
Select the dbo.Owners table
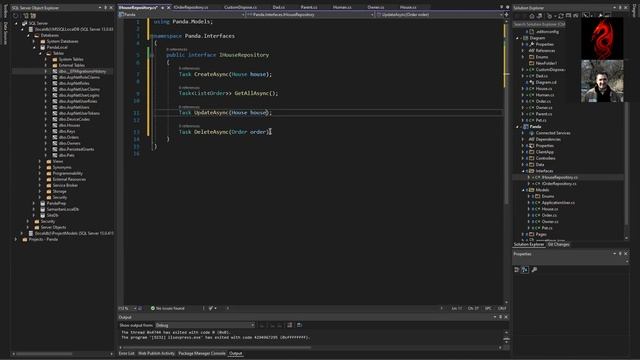(69, 143)
